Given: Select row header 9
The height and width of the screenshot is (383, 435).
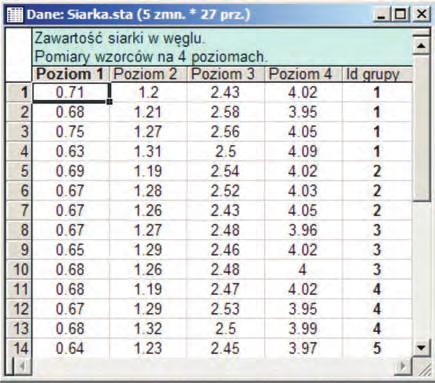Looking at the screenshot, I should point(19,250).
